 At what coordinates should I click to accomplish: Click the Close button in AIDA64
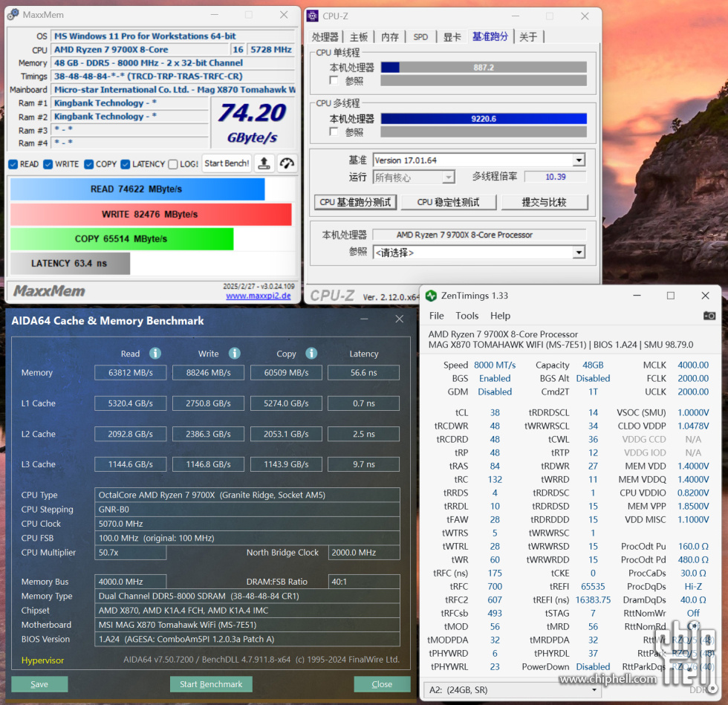[382, 684]
